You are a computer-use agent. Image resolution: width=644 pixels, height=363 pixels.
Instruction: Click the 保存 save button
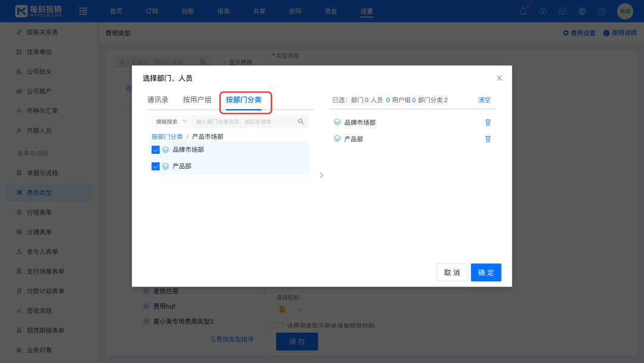(x=296, y=341)
